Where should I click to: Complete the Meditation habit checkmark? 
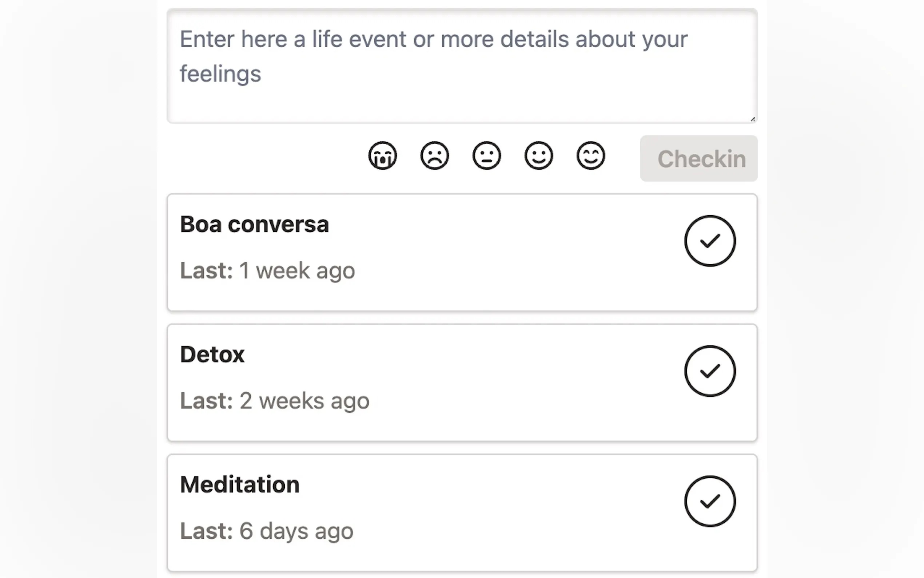coord(710,501)
